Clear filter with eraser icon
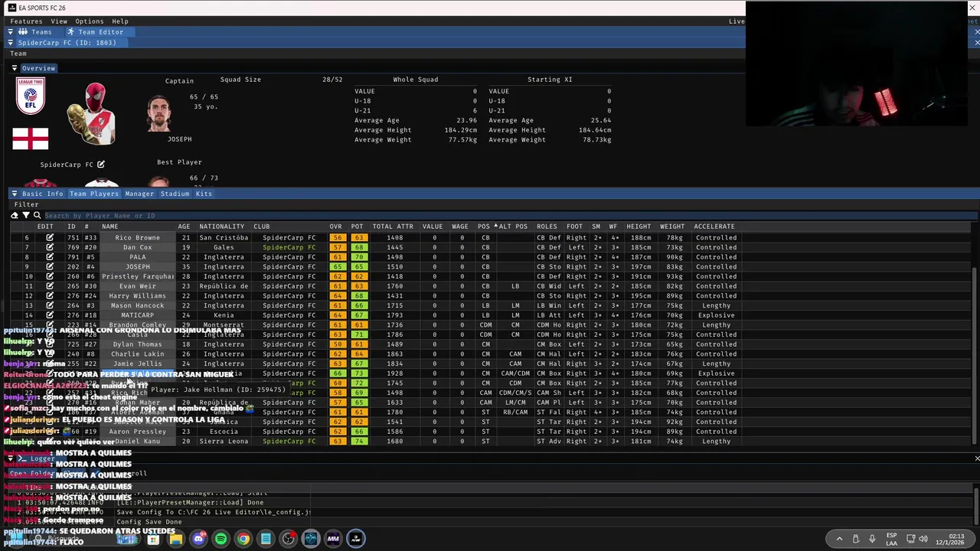Image resolution: width=980 pixels, height=551 pixels. point(14,216)
